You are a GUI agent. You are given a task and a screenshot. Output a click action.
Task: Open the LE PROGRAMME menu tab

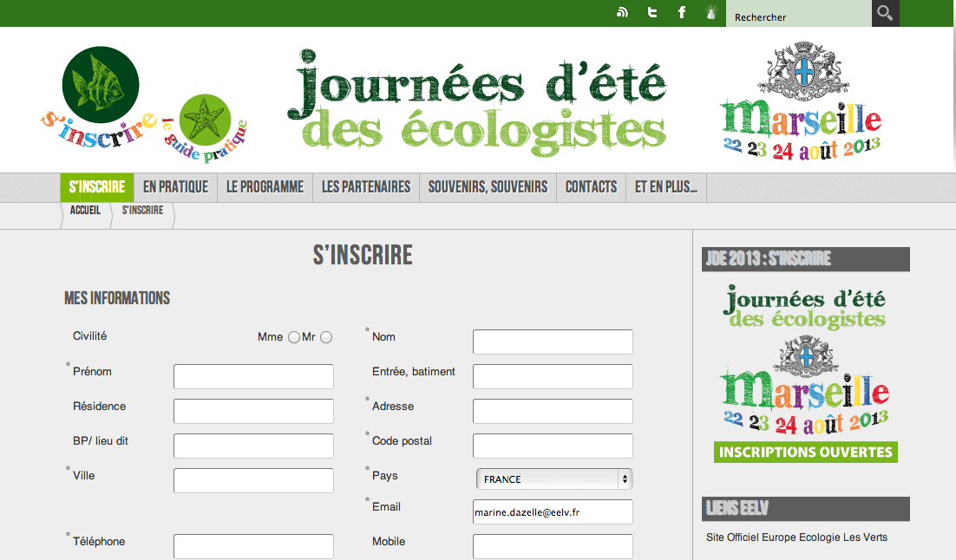pos(265,187)
